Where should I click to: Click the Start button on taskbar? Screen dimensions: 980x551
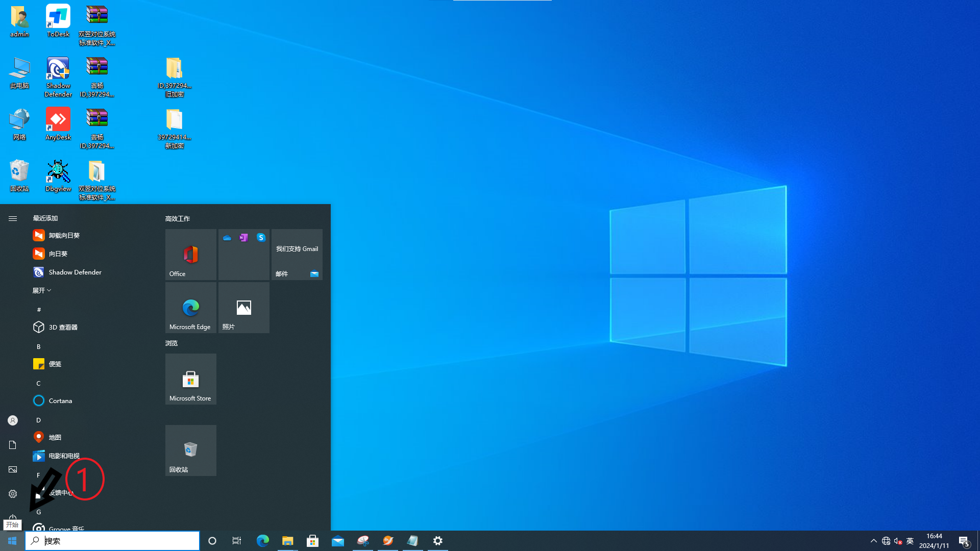12,541
